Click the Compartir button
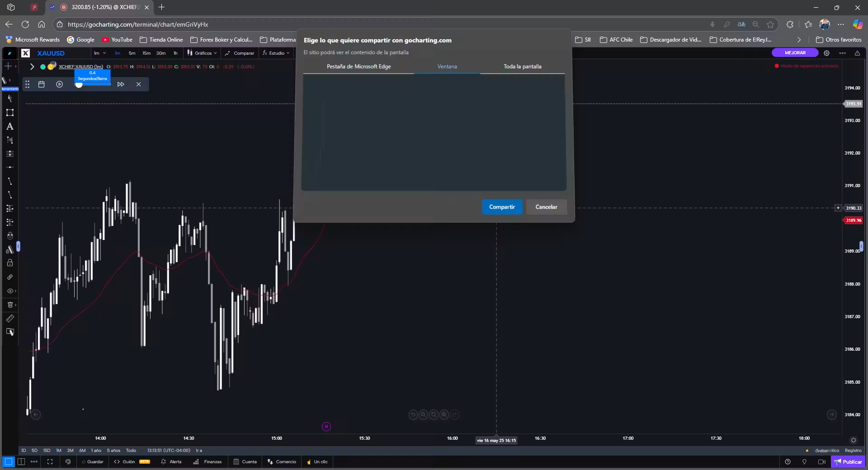868x470 pixels. [502, 207]
